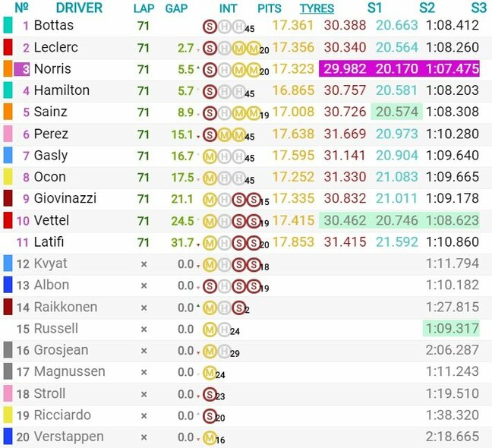The width and height of the screenshot is (492, 448).
Task: Select Ricciardo's soft tyre icon
Action: click(210, 415)
